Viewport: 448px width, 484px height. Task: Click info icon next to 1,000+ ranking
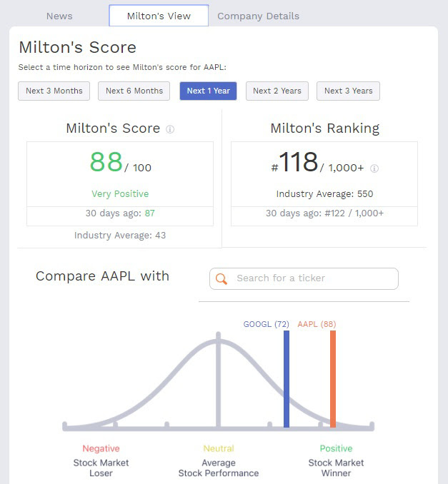tap(374, 169)
